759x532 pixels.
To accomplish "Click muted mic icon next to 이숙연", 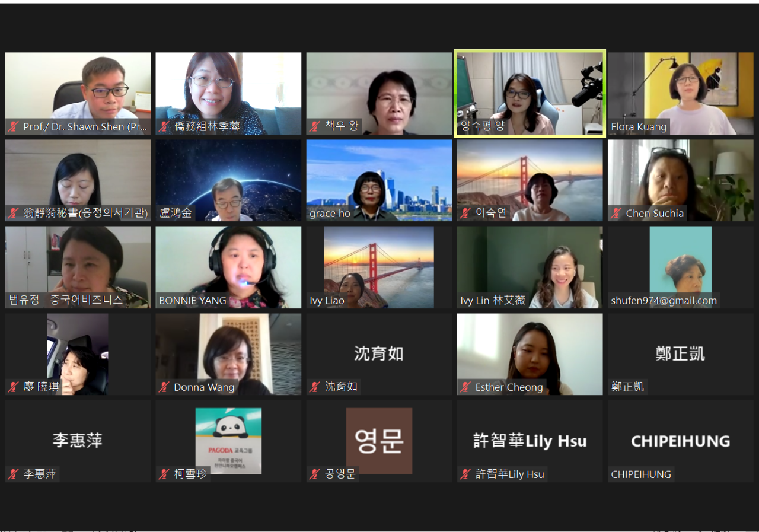I will pyautogui.click(x=465, y=214).
